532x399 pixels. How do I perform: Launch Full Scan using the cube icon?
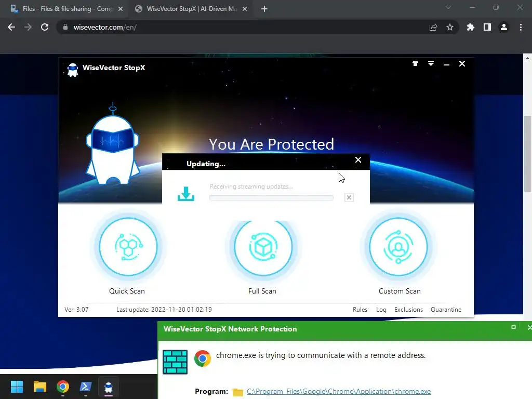(x=263, y=248)
